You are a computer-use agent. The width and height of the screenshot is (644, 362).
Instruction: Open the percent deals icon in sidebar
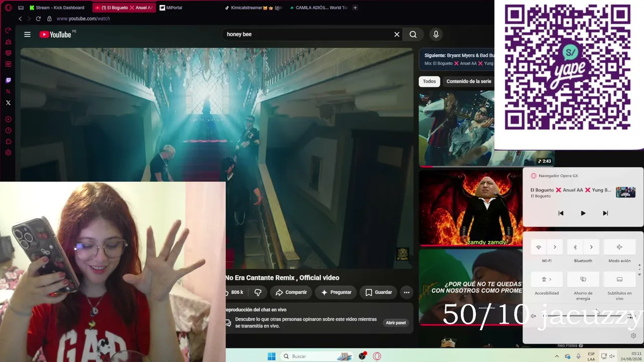point(8,92)
